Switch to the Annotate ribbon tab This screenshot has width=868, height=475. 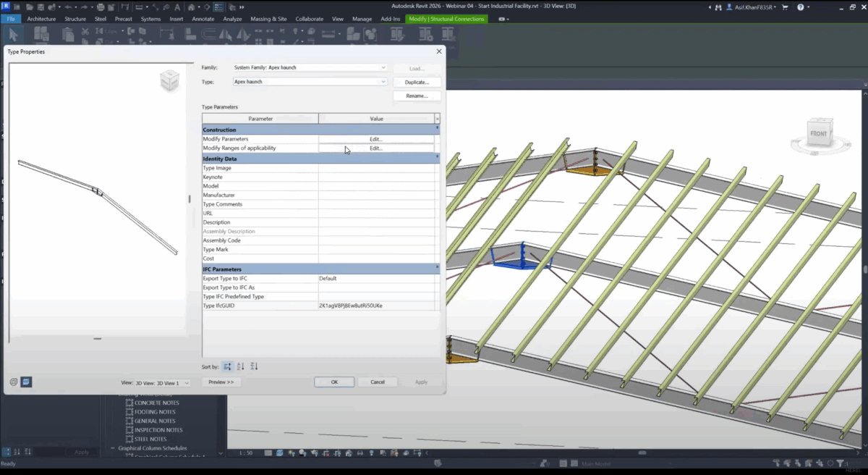(x=203, y=19)
